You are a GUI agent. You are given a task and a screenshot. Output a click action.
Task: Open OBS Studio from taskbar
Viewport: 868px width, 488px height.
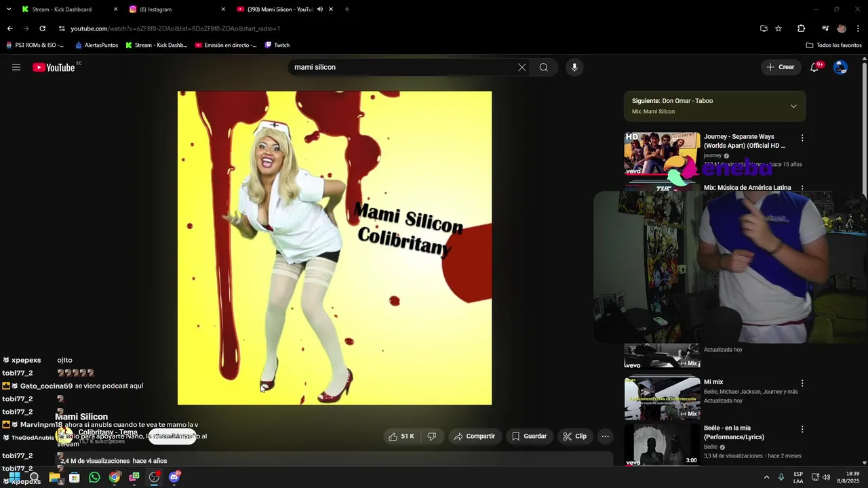154,477
